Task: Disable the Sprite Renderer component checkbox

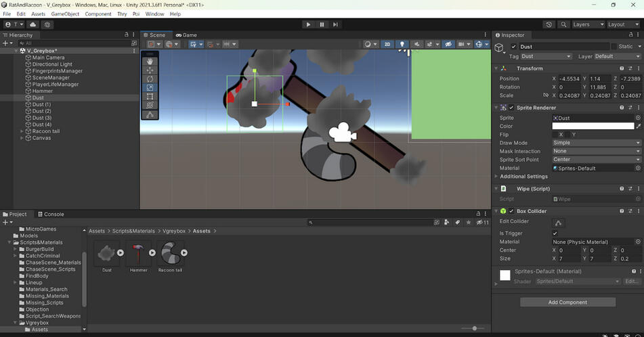Action: click(513, 108)
